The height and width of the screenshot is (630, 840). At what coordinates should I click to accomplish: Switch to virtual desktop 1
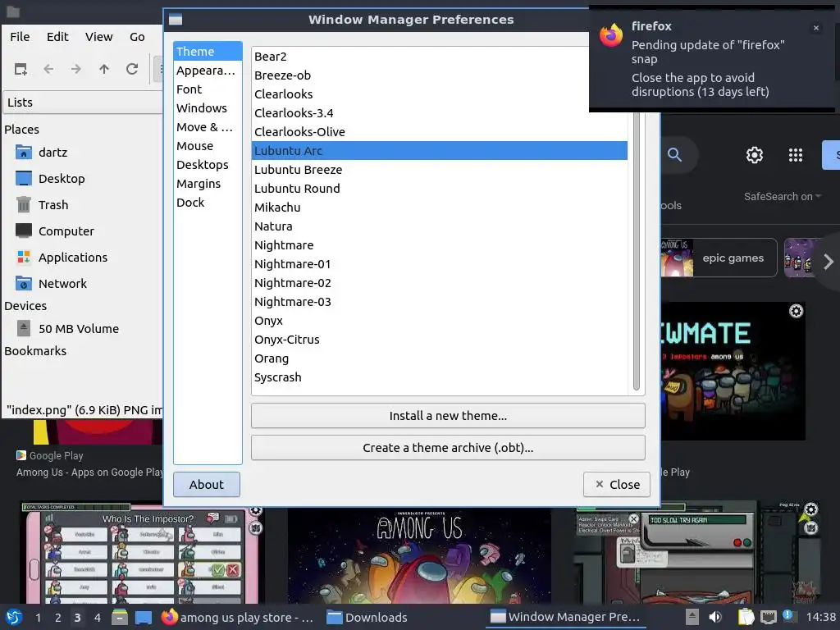[38, 618]
